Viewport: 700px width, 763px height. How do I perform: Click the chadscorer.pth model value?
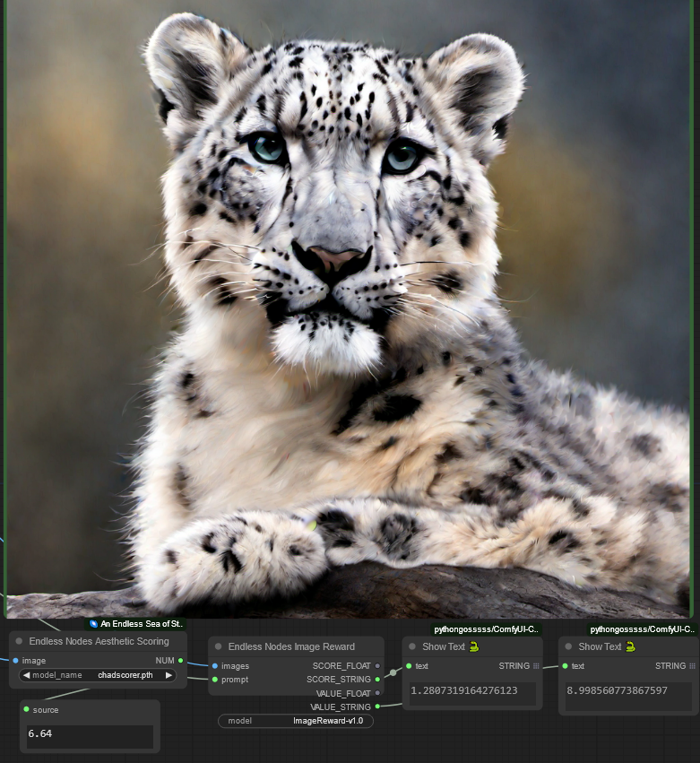tap(125, 675)
